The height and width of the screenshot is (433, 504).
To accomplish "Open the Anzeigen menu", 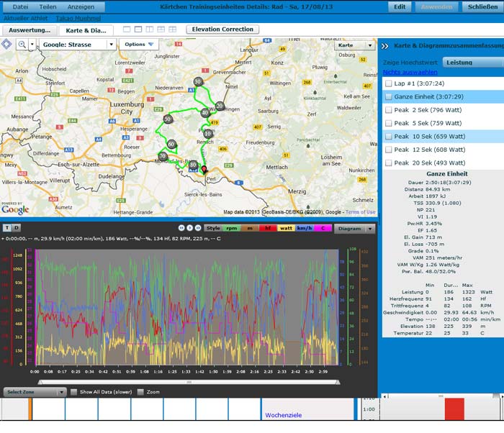I will click(x=81, y=6).
